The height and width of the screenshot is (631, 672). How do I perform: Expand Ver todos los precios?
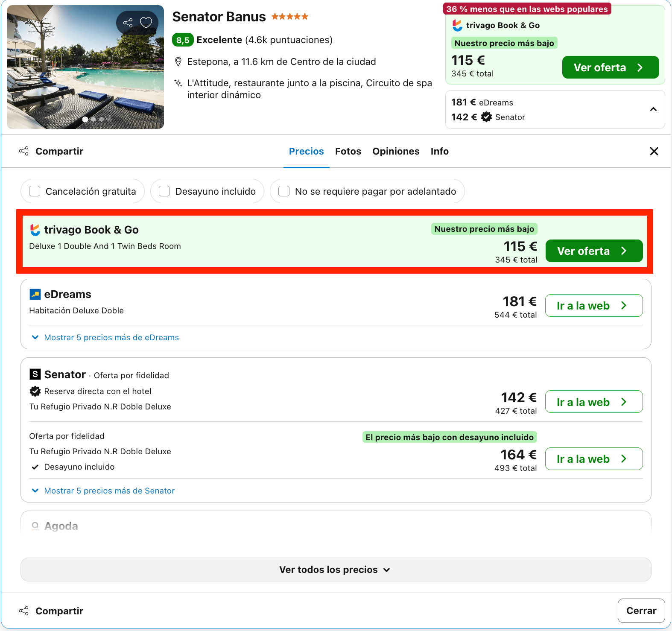336,570
